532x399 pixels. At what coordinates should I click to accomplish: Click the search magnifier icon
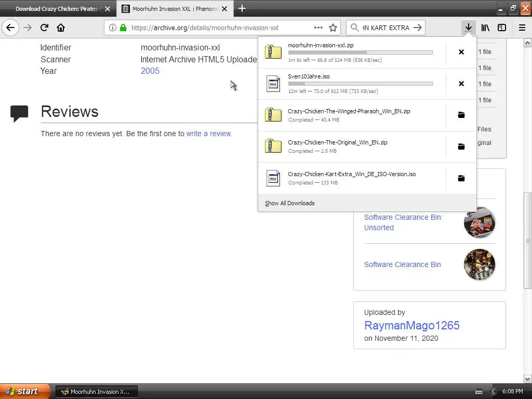354,28
